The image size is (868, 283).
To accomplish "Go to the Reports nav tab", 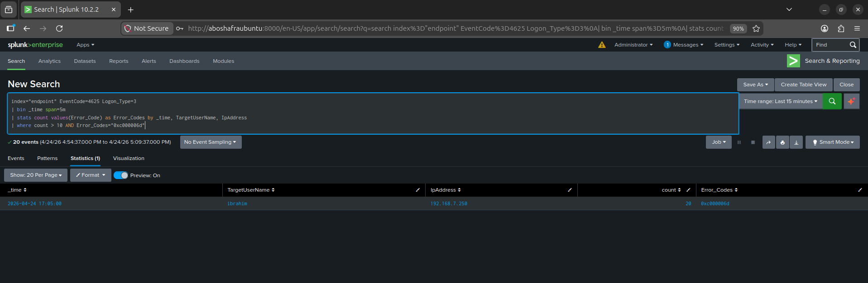I will (119, 61).
